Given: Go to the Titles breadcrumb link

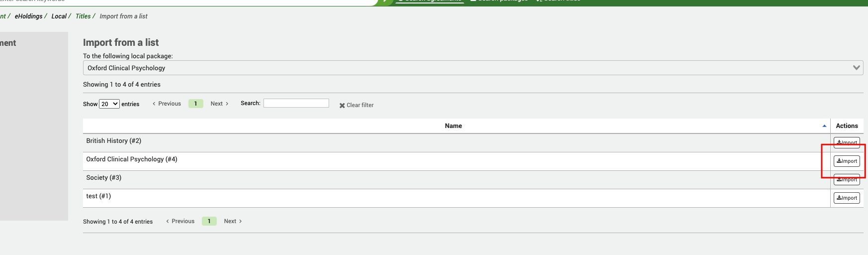Looking at the screenshot, I should click(83, 16).
